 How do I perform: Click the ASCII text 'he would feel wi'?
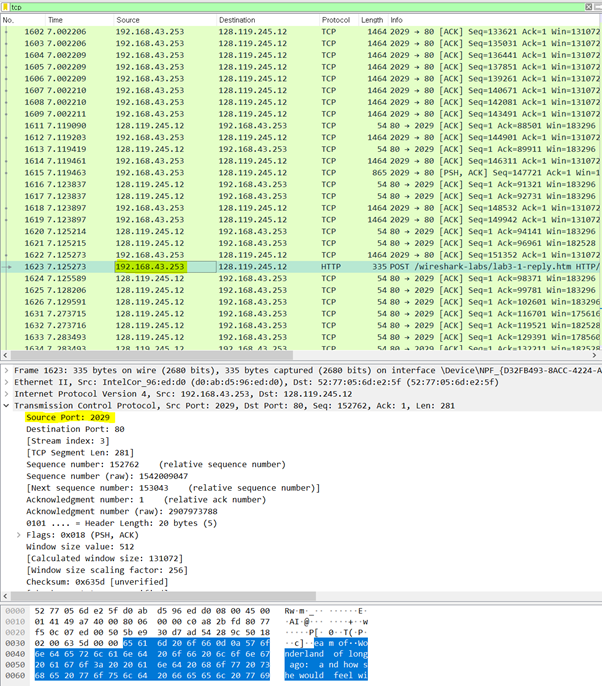[x=326, y=676]
